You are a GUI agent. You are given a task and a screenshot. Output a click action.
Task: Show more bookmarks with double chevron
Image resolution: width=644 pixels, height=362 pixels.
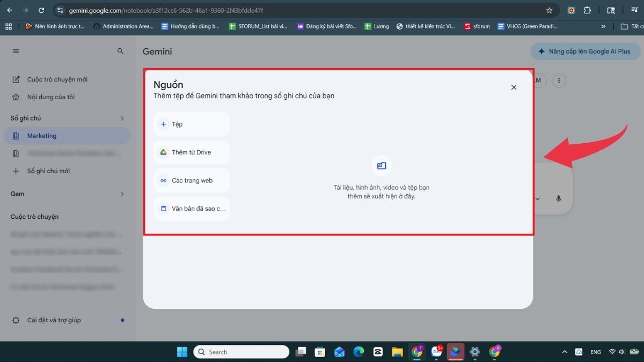pyautogui.click(x=603, y=26)
